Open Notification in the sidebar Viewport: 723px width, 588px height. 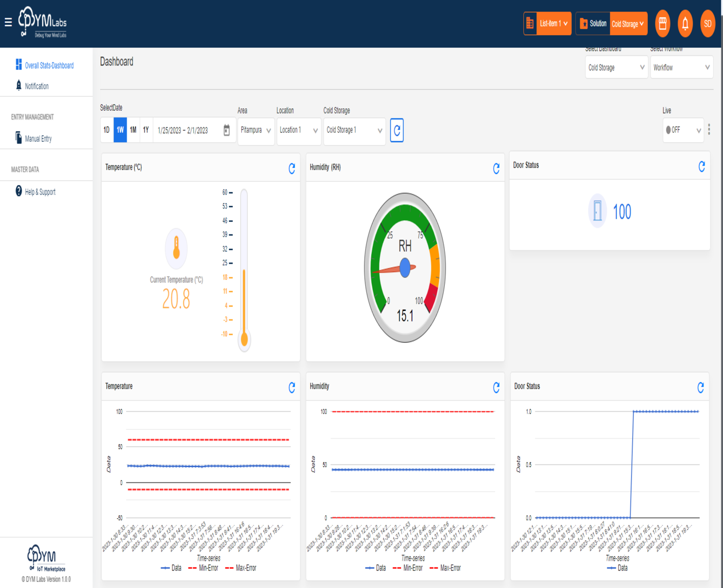[x=37, y=86]
